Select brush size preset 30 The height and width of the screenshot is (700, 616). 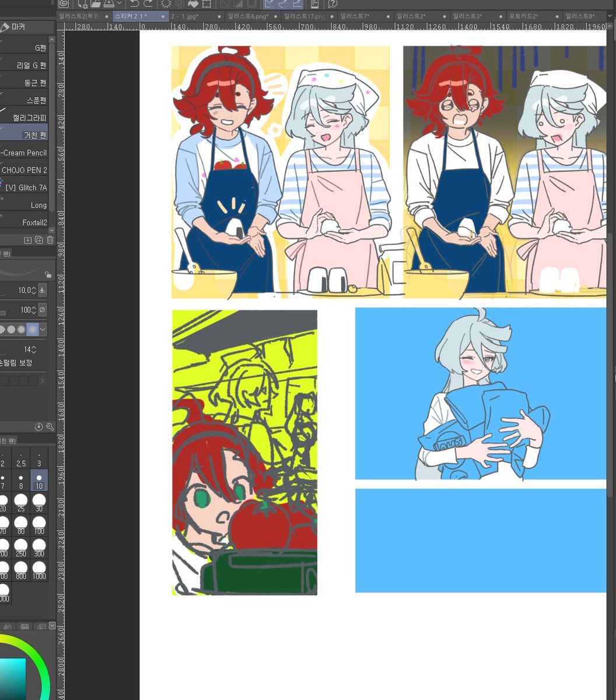click(39, 503)
